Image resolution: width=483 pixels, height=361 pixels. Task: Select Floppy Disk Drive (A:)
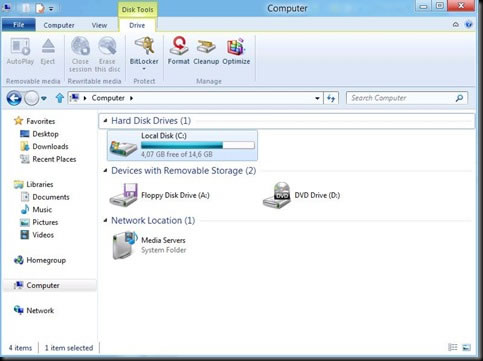coord(159,195)
